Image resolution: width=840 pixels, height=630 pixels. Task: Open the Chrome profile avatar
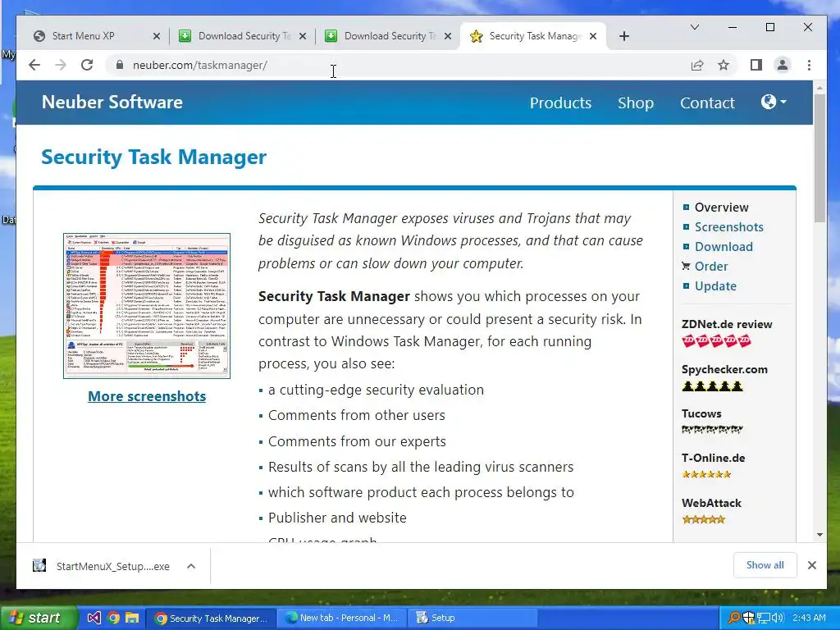[x=782, y=66]
